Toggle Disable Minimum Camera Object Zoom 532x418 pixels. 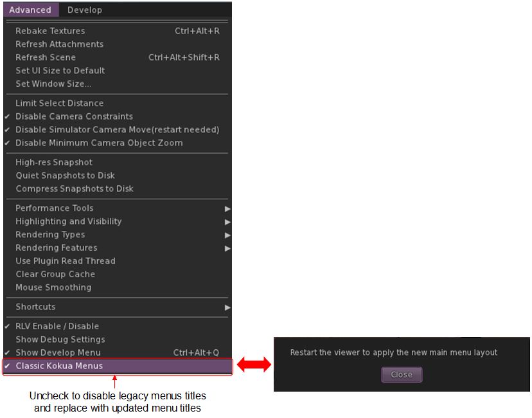pyautogui.click(x=99, y=143)
